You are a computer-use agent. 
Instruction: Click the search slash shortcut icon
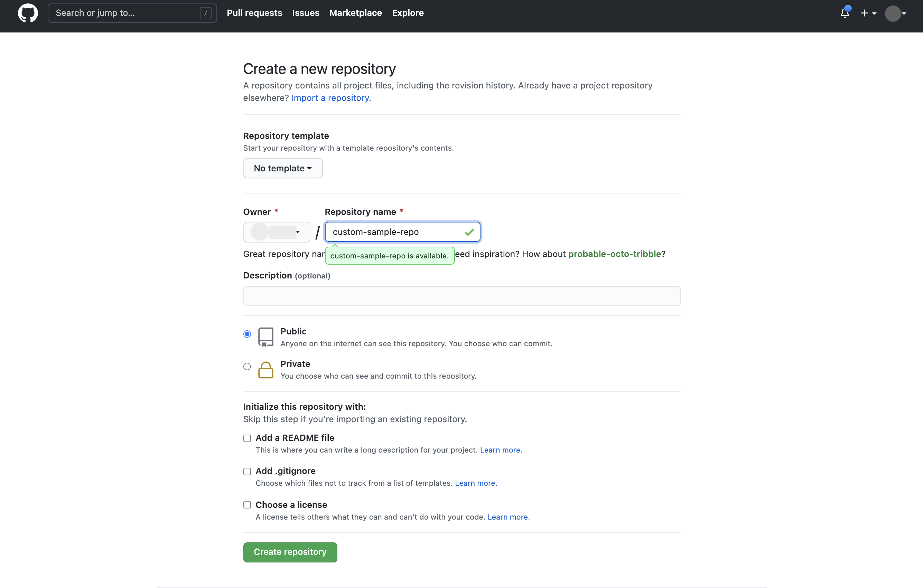[207, 13]
